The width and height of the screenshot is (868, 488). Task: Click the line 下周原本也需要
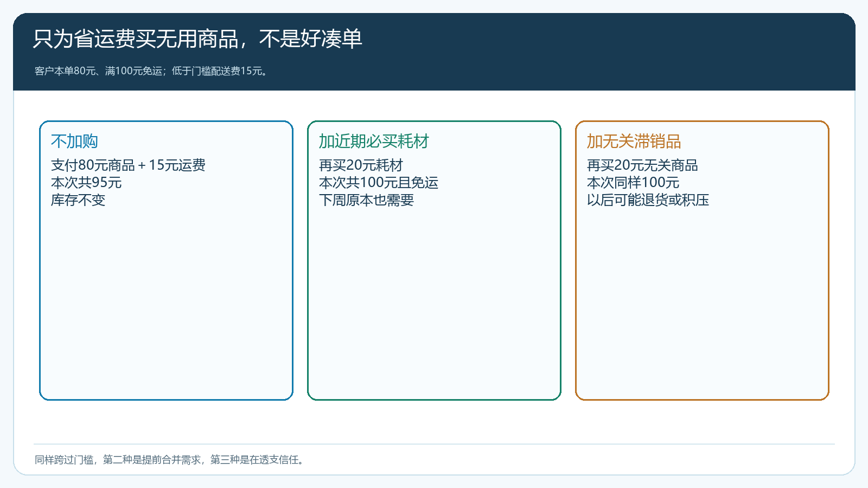click(x=366, y=200)
